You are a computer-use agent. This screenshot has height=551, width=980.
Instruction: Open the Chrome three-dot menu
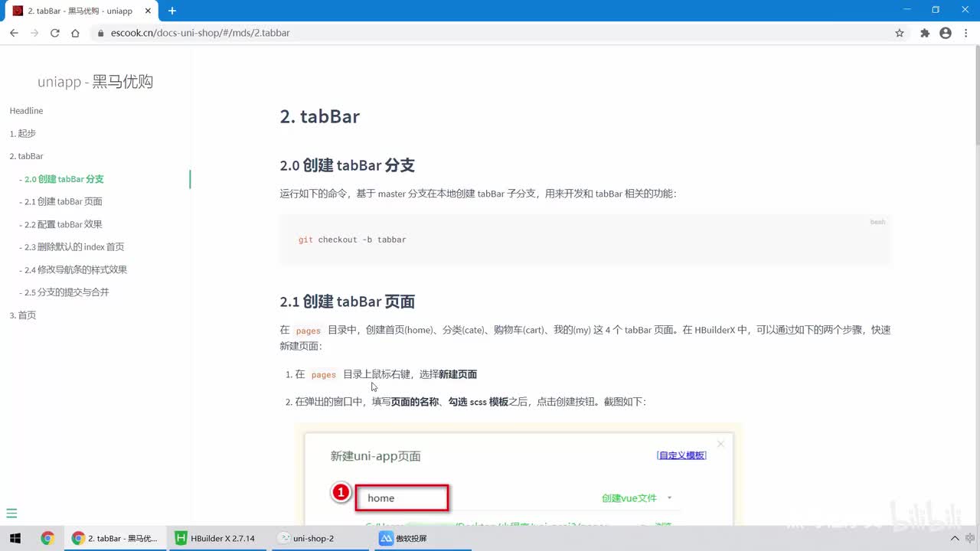[966, 33]
